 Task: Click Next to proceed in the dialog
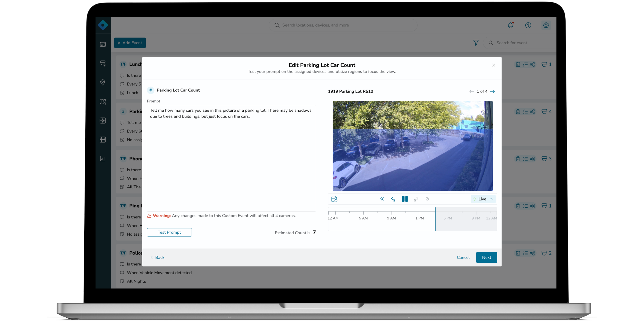[486, 257]
